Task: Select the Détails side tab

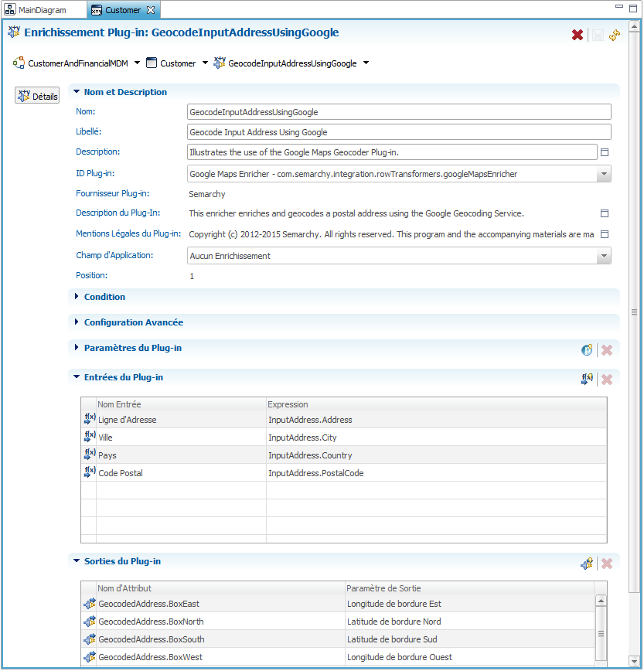Action: [x=37, y=96]
